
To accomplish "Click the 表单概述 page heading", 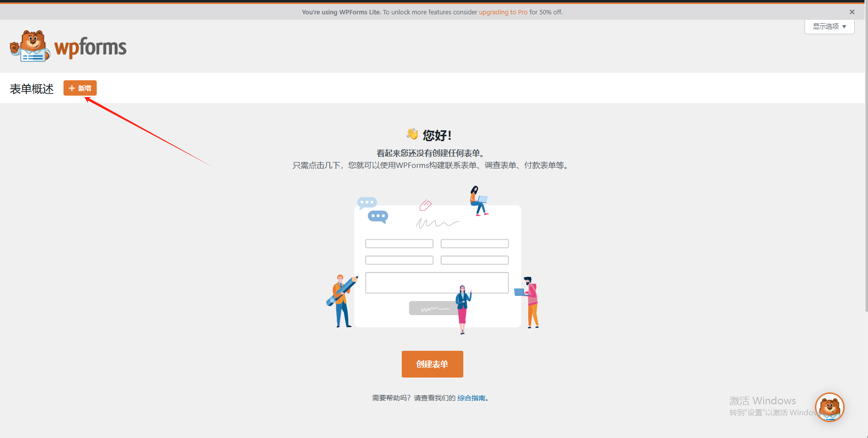I will coord(32,89).
